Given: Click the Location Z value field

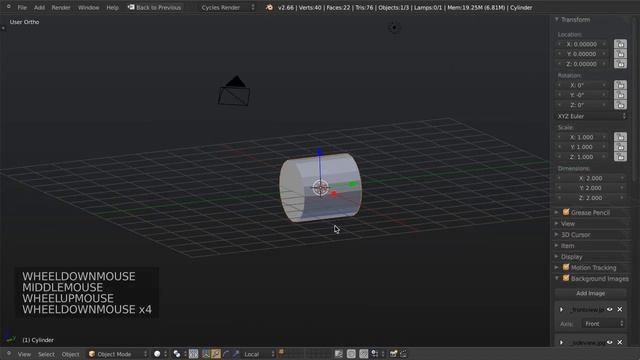Looking at the screenshot, I should [582, 64].
